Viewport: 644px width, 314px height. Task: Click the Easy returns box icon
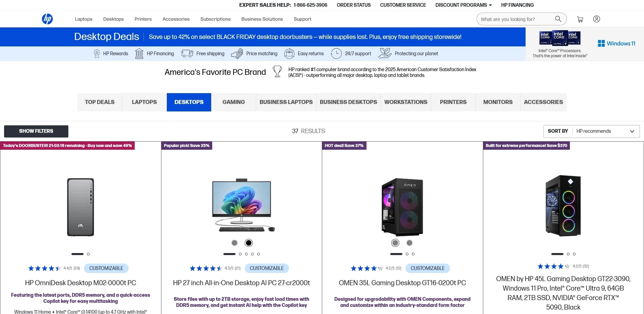(289, 54)
